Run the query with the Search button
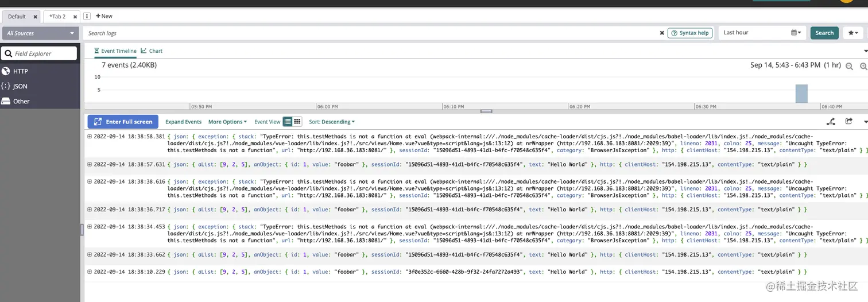Viewport: 868px width, 302px height. [x=824, y=33]
